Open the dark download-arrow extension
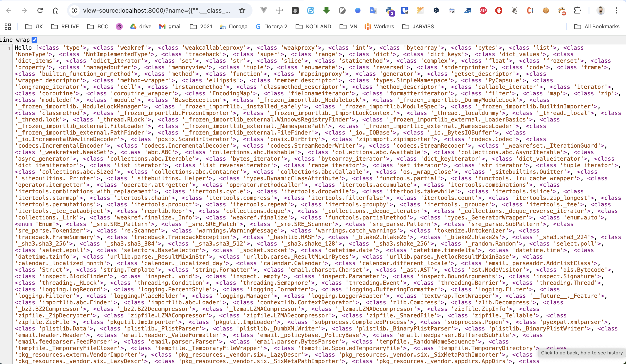 [295, 10]
